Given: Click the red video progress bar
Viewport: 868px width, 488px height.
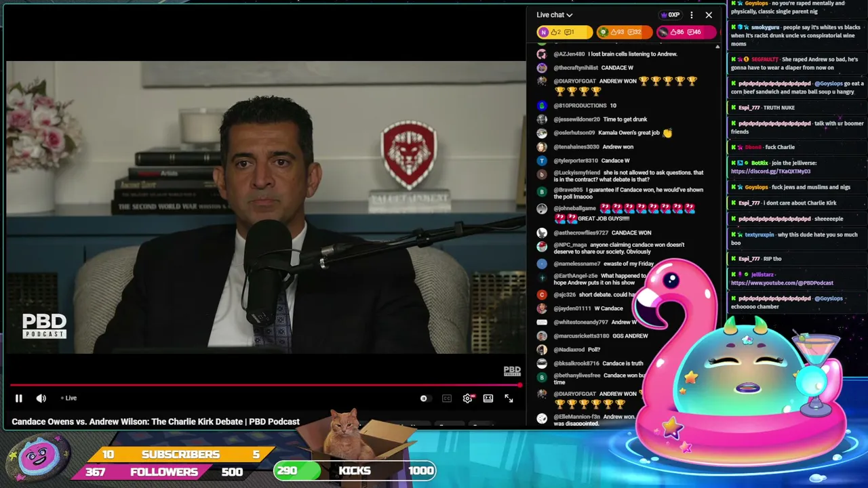Looking at the screenshot, I should pyautogui.click(x=265, y=385).
